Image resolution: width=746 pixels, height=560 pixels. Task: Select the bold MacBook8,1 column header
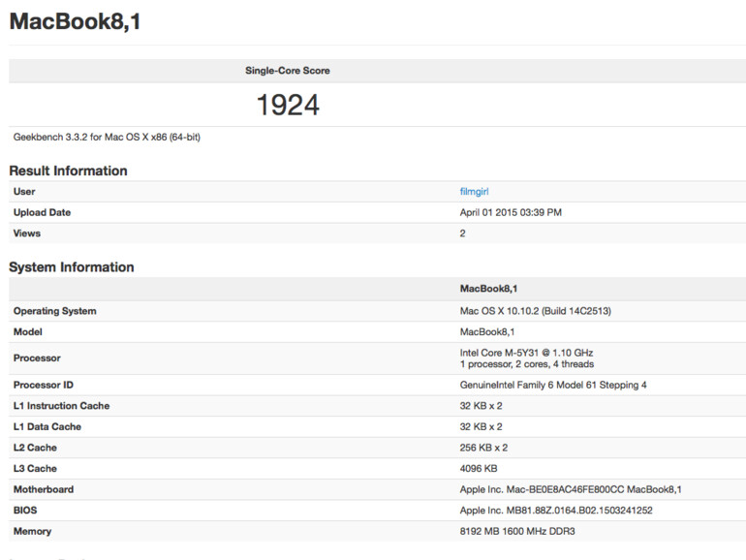[488, 289]
